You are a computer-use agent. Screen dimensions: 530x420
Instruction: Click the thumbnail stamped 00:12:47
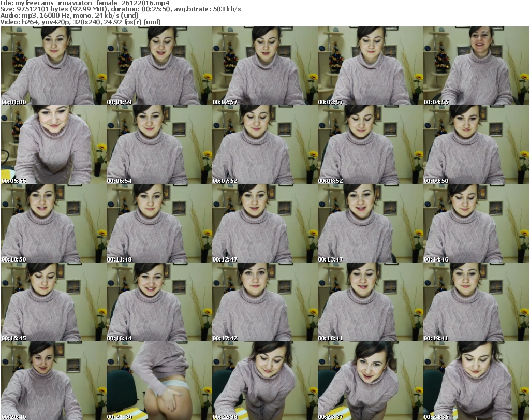click(x=264, y=224)
